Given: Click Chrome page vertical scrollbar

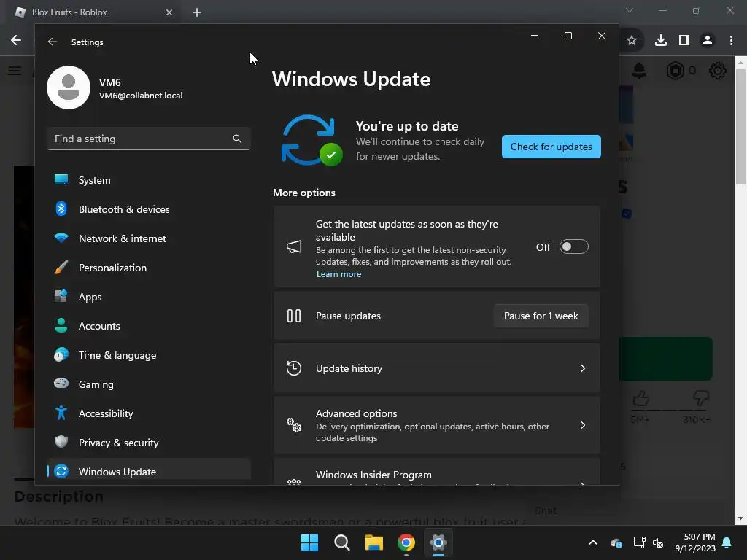Looking at the screenshot, I should (x=741, y=127).
